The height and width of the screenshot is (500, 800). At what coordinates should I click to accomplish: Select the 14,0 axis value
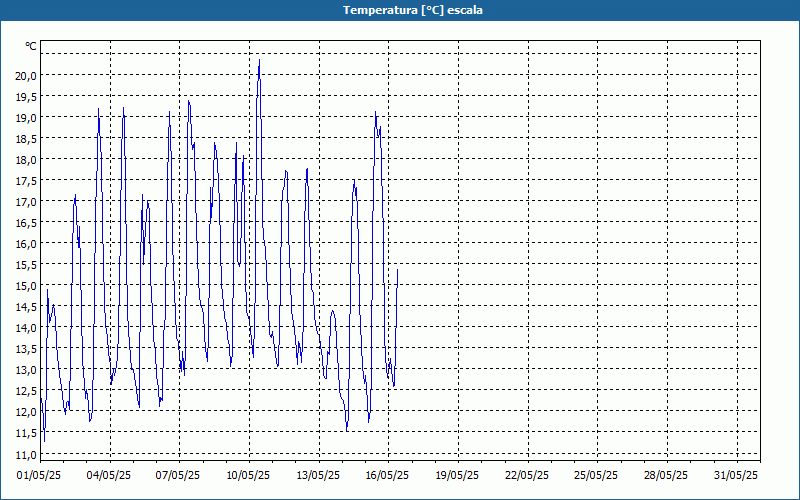[x=27, y=328]
